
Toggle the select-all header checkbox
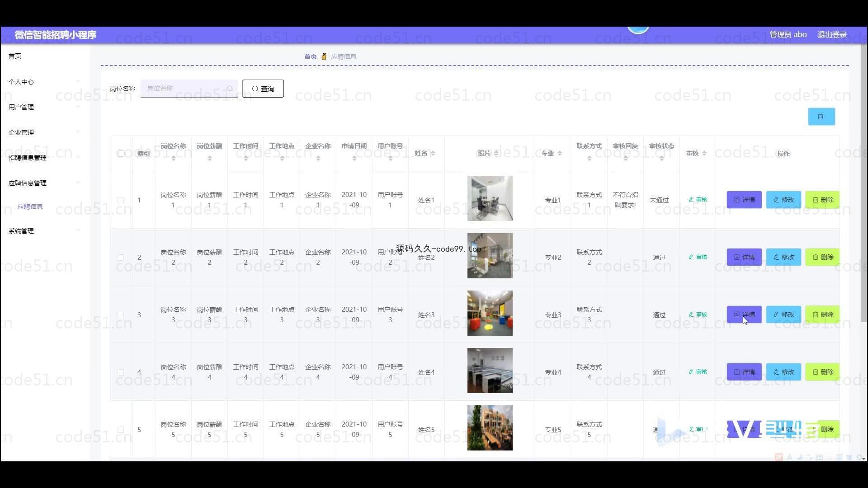click(121, 154)
